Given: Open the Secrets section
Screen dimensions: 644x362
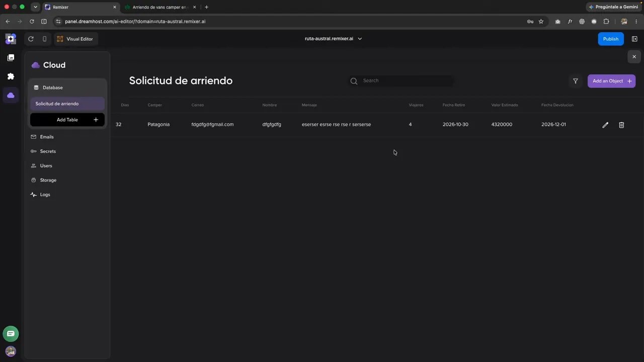Looking at the screenshot, I should pyautogui.click(x=47, y=151).
